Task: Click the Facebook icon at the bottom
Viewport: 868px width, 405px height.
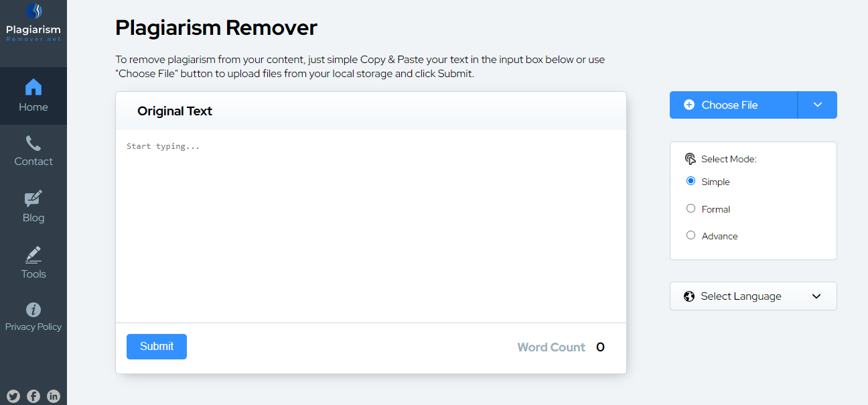Action: (x=33, y=396)
